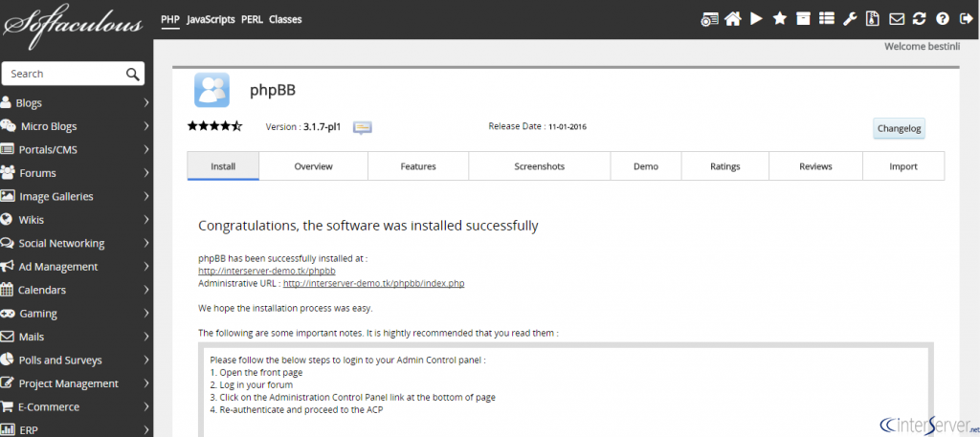Click the Blogs person icon
Viewport: 980px width, 437px height.
tap(6, 102)
